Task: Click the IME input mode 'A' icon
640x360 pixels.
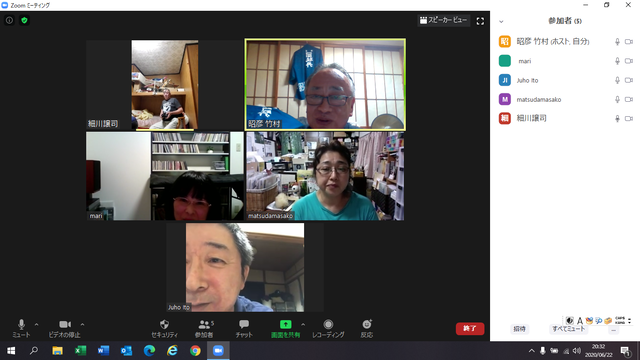Action: click(x=580, y=321)
